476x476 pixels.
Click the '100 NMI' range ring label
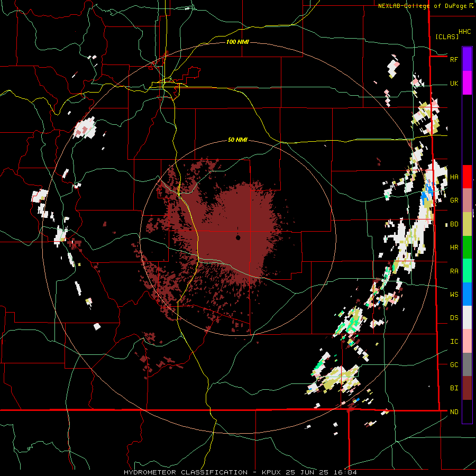(x=237, y=42)
